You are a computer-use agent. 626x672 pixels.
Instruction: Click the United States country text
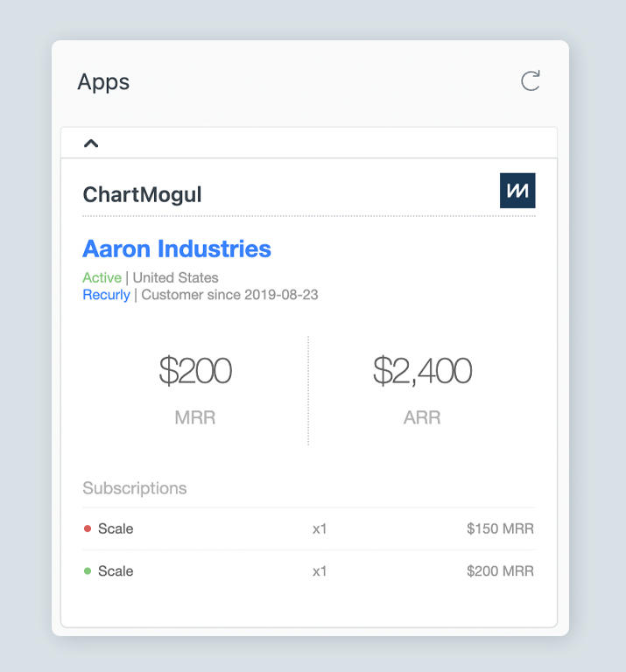click(176, 277)
